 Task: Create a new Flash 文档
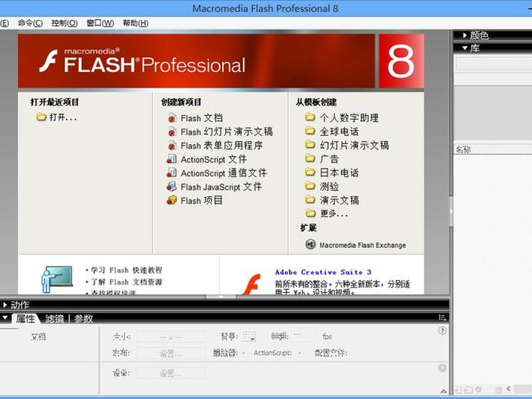coord(201,118)
